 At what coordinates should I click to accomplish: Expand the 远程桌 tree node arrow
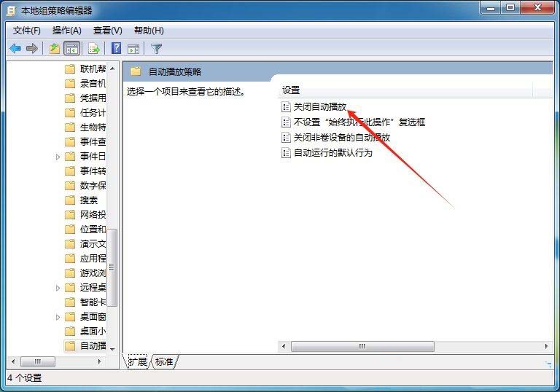pos(58,288)
